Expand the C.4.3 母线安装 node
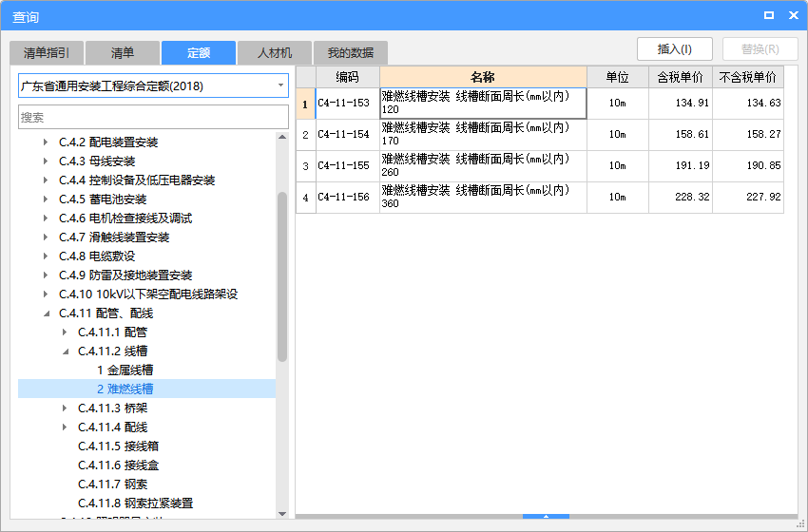 click(x=46, y=161)
